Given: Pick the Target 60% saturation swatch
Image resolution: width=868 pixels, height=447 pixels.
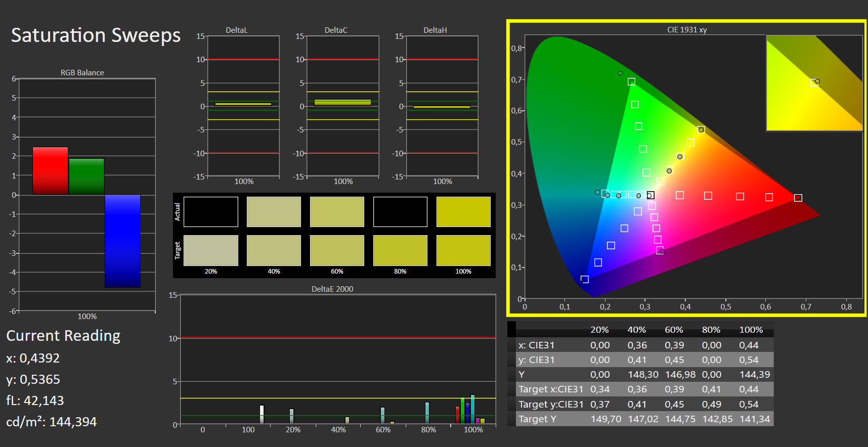Looking at the screenshot, I should pyautogui.click(x=337, y=250).
